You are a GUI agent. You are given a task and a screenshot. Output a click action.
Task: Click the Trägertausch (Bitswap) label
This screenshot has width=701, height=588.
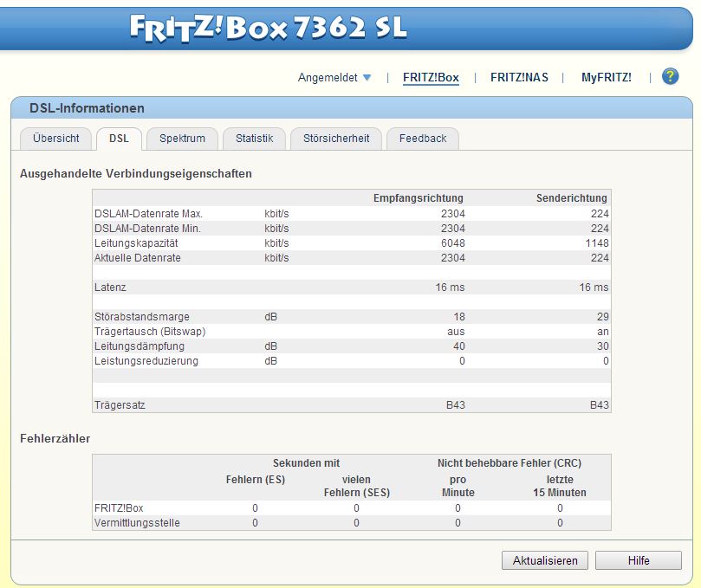150,332
